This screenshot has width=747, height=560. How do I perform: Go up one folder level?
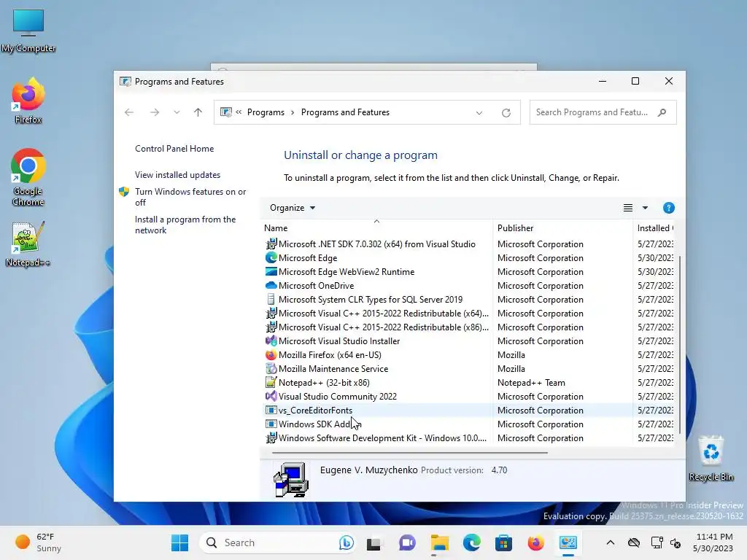click(198, 112)
